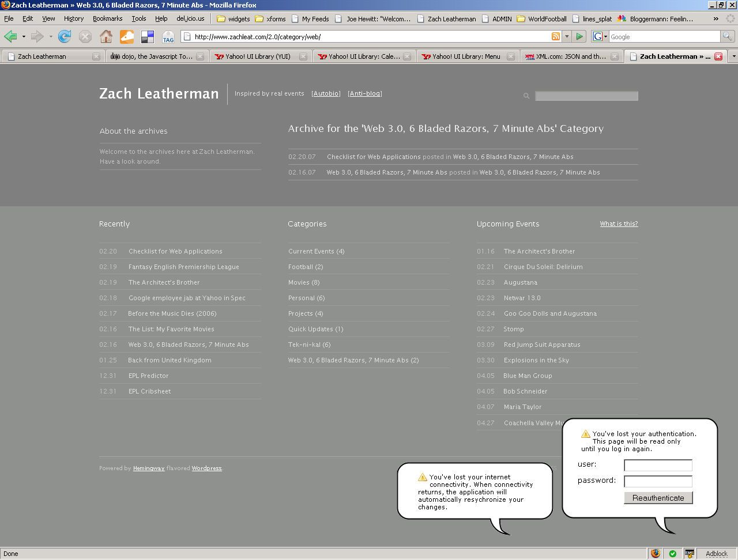Go to the Home page icon

(106, 37)
